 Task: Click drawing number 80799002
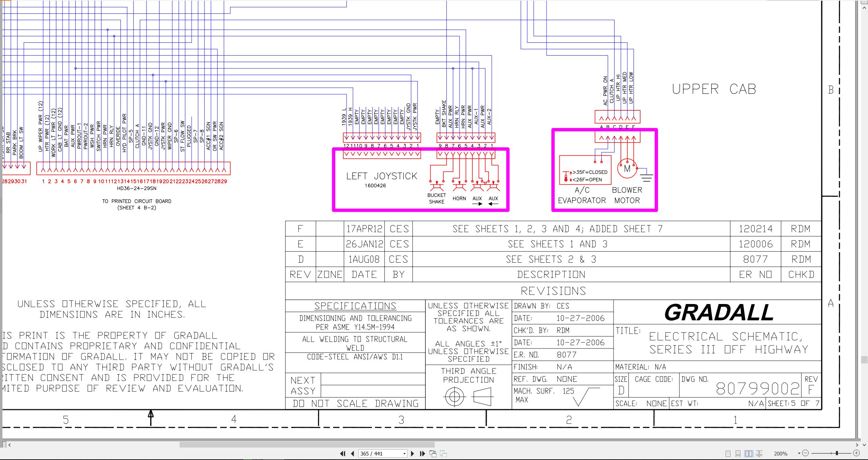click(758, 389)
